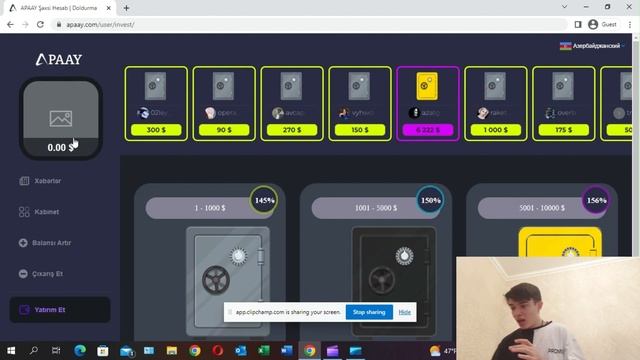Click the Hide link in sharing bar
640x360 pixels.
coord(404,312)
